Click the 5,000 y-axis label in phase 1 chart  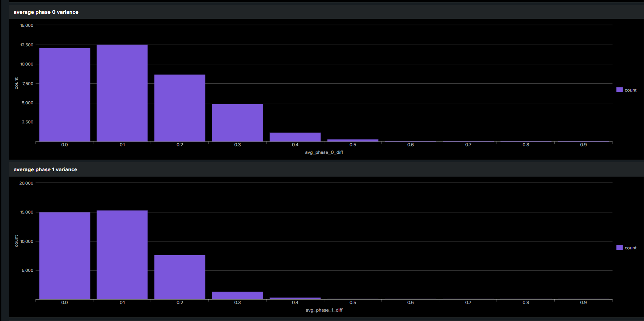pos(27,270)
